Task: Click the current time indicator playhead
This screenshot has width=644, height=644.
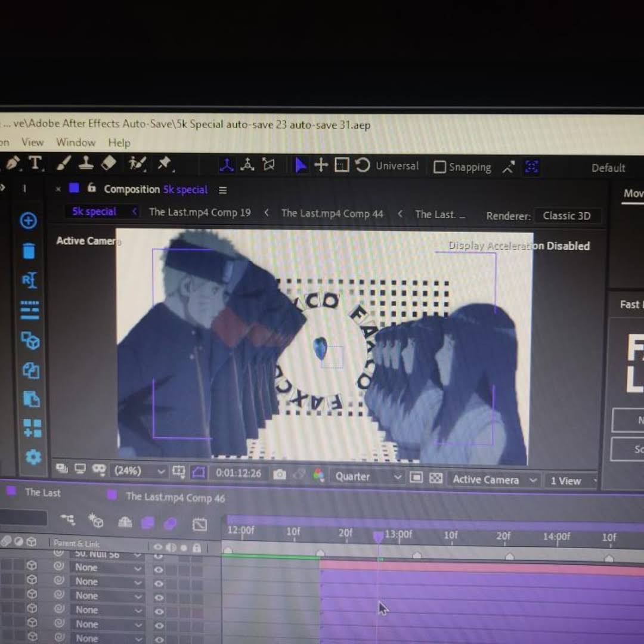Action: tap(378, 537)
